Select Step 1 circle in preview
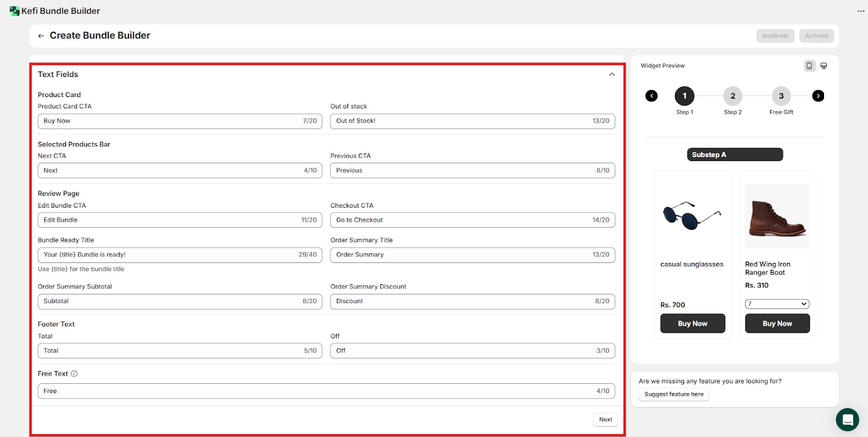 [684, 96]
